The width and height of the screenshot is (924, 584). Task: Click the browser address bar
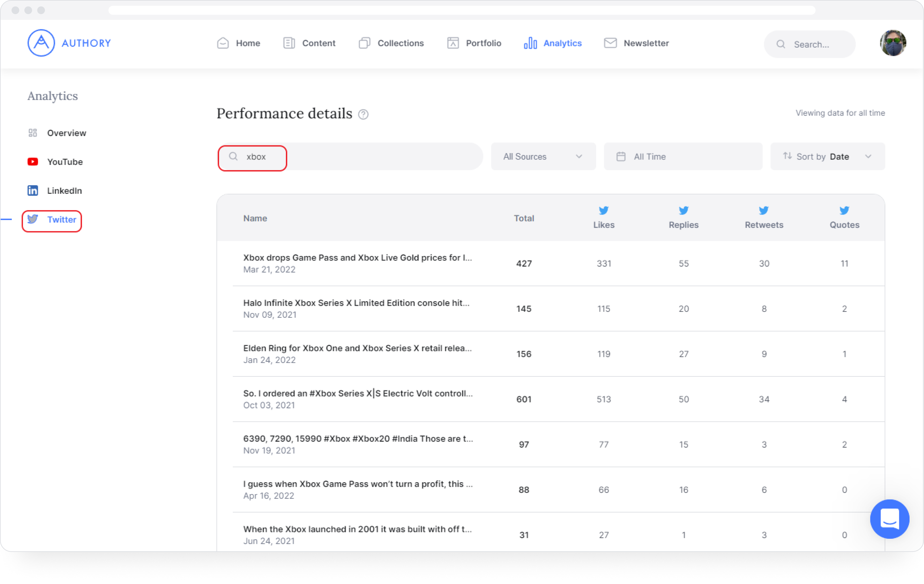pyautogui.click(x=462, y=10)
